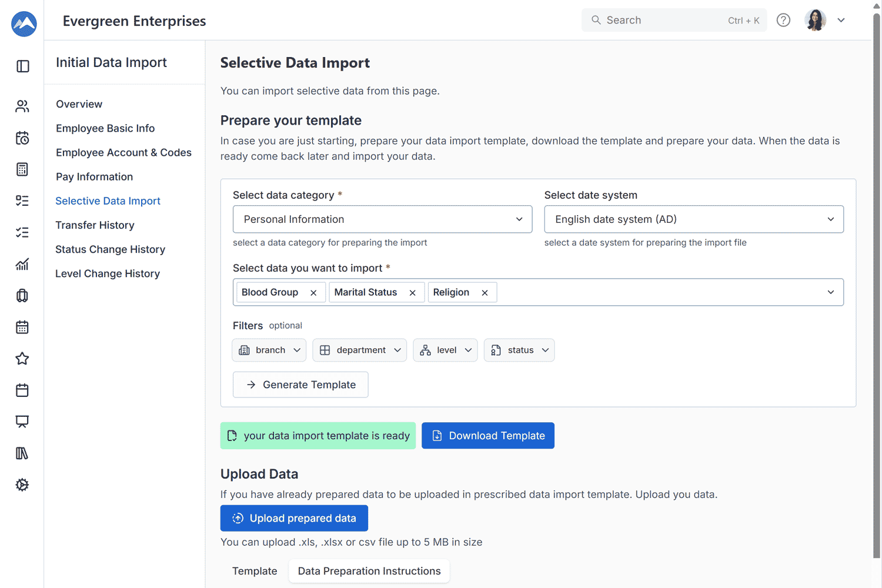The image size is (882, 588).
Task: Open the presentation board sidebar icon
Action: 22,422
